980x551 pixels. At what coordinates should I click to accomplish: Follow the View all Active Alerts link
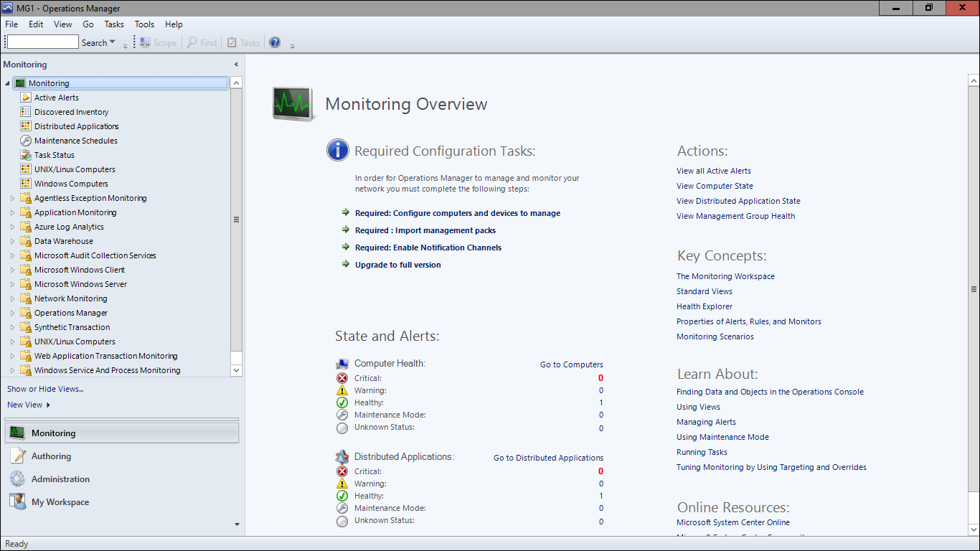tap(714, 171)
